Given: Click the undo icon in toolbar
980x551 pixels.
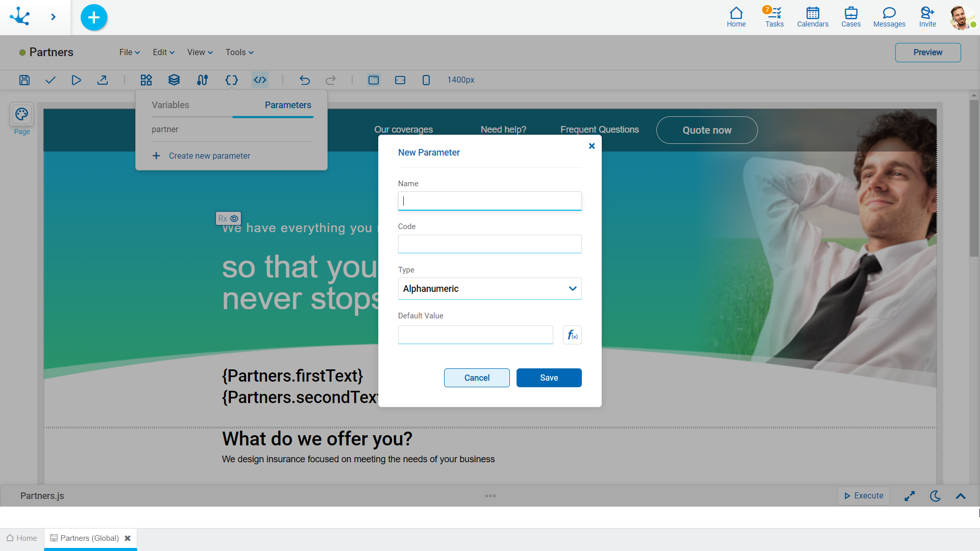Looking at the screenshot, I should (x=305, y=80).
